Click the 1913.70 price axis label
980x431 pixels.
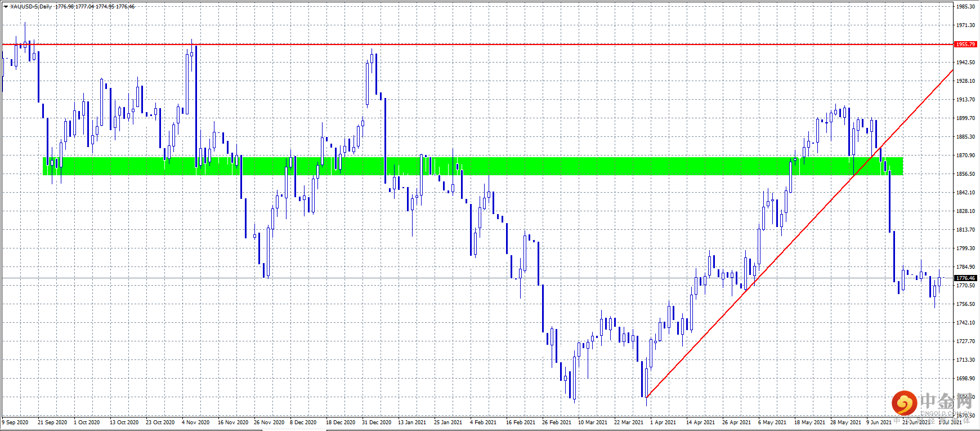(x=965, y=100)
